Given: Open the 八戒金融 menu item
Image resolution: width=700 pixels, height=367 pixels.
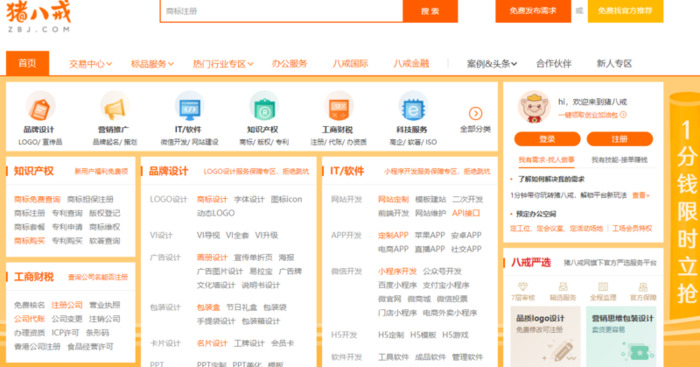Looking at the screenshot, I should point(411,64).
